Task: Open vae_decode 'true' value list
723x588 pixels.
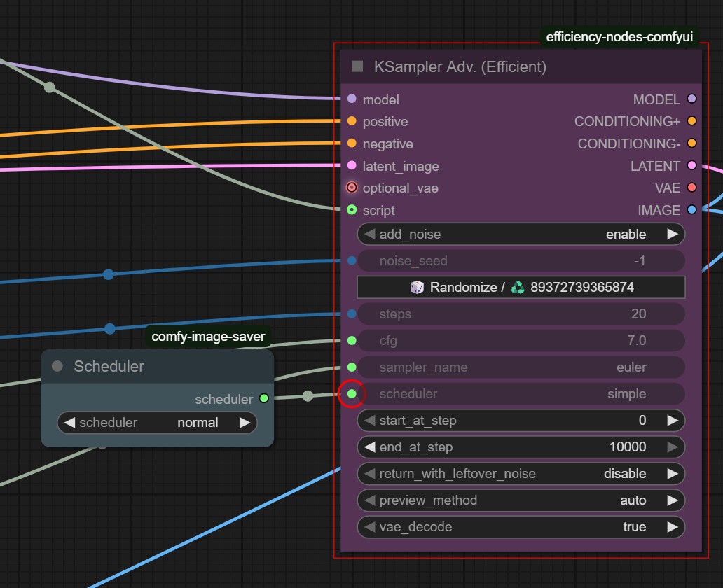Action: (635, 526)
